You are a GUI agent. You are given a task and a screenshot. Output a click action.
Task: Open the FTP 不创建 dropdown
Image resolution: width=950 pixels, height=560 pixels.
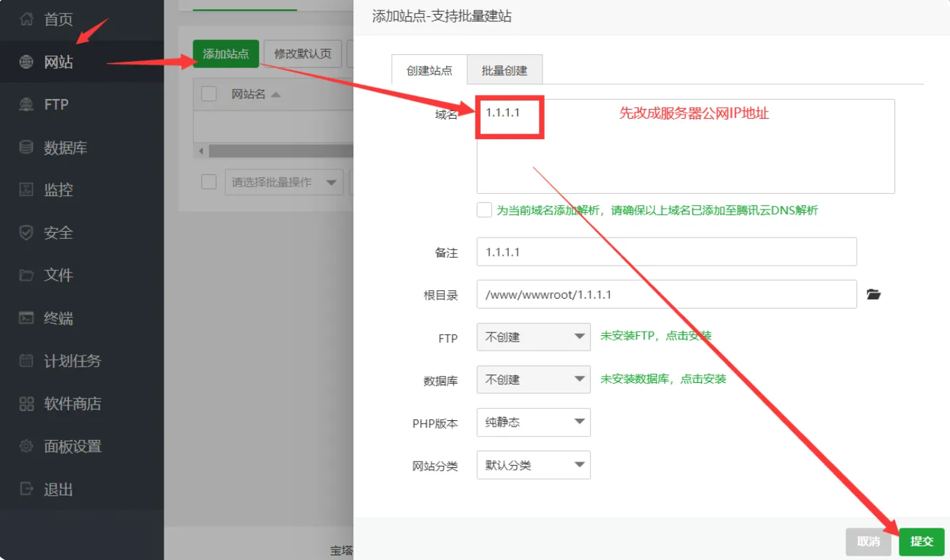pyautogui.click(x=533, y=337)
